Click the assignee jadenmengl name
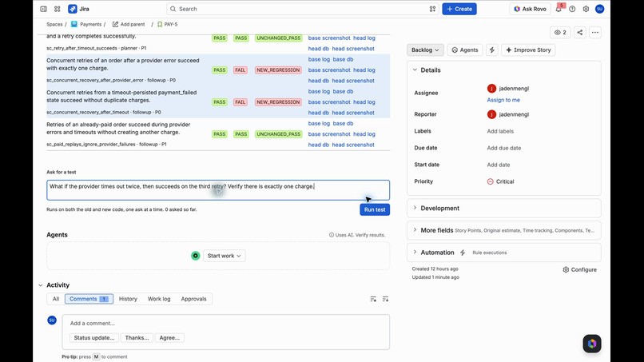 click(514, 89)
